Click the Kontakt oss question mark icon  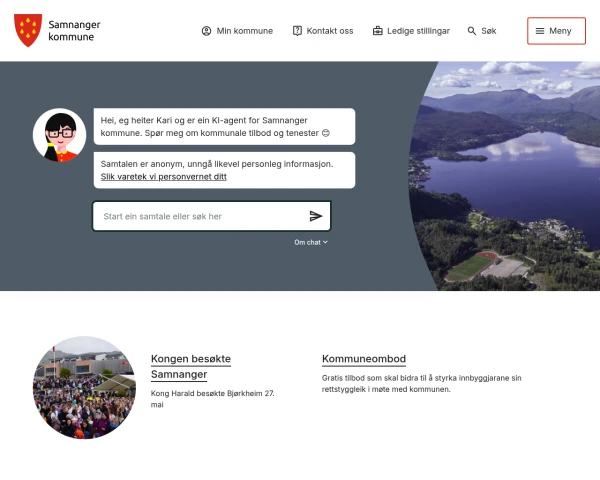click(297, 31)
